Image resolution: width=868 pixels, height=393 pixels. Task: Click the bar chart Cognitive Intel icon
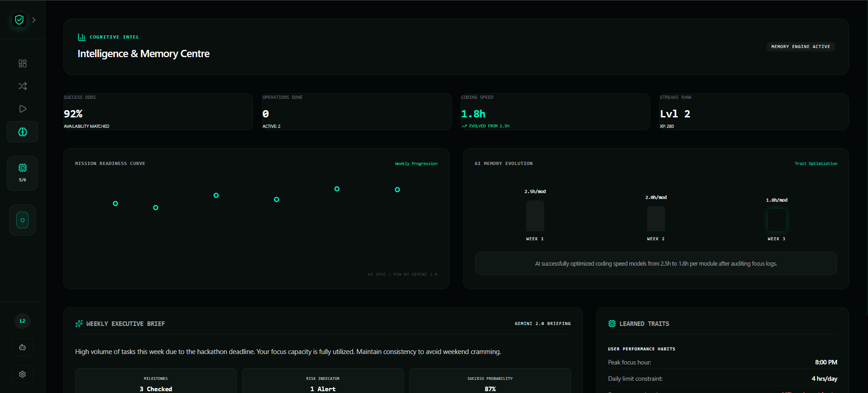[82, 37]
